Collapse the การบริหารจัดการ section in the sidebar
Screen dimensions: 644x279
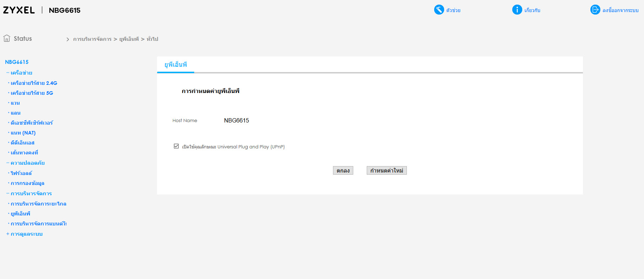(x=8, y=193)
